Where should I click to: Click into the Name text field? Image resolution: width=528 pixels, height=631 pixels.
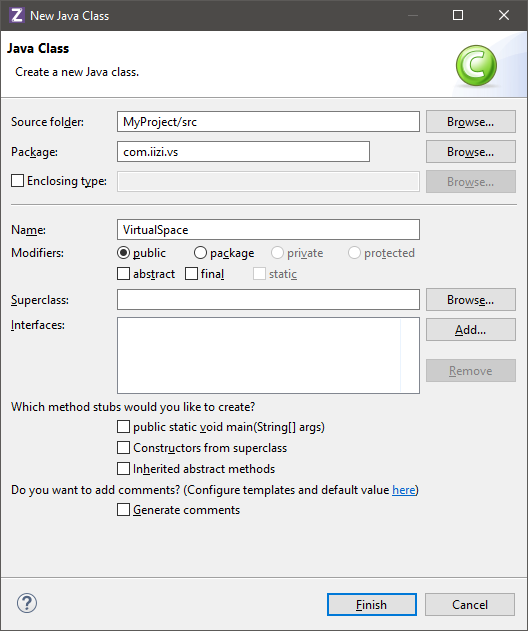pyautogui.click(x=268, y=229)
